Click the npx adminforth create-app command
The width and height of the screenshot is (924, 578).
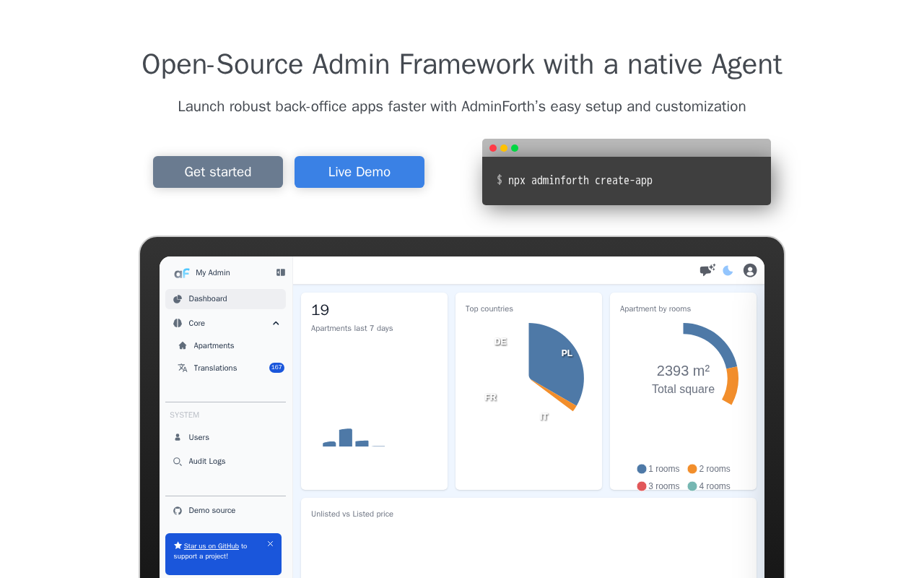580,181
